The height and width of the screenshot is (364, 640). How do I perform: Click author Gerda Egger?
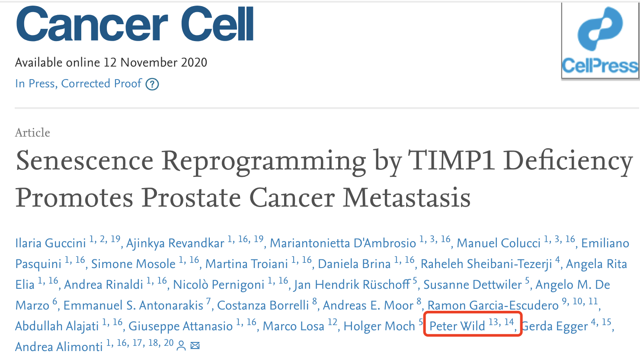tap(555, 326)
